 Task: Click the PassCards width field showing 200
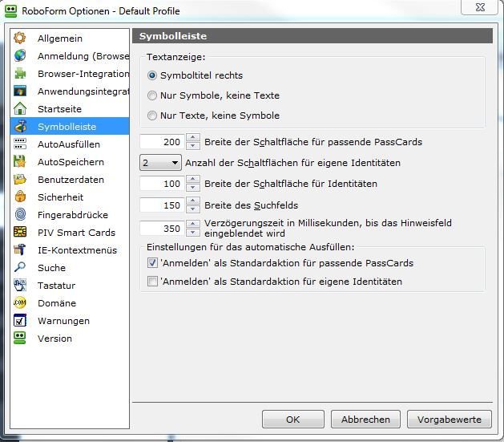pyautogui.click(x=162, y=142)
